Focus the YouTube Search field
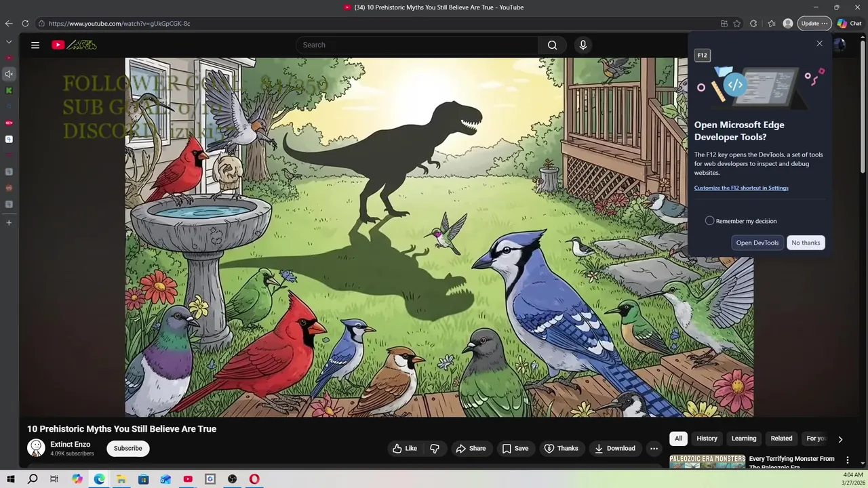 pos(417,45)
